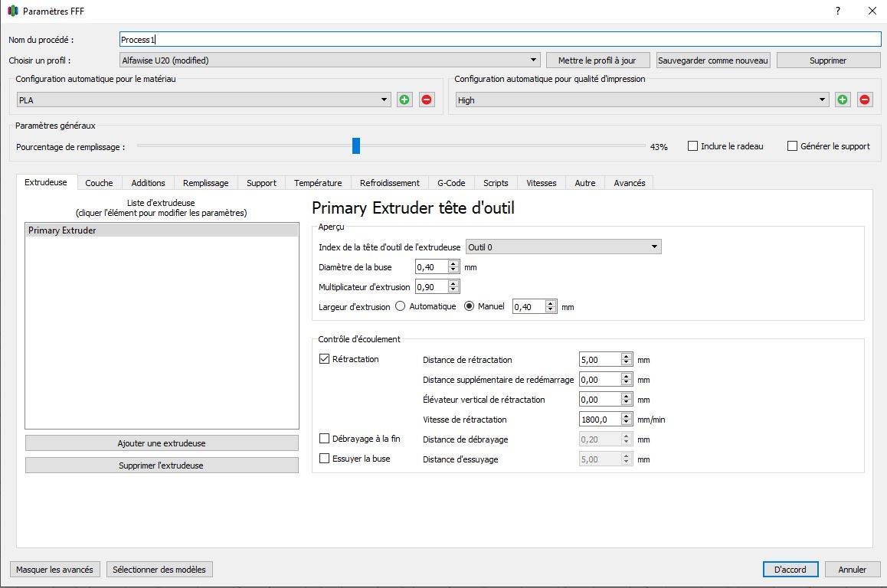Screen dimensions: 887x588
Task: Enable Débrayage à la fin checkbox
Action: pyautogui.click(x=324, y=438)
